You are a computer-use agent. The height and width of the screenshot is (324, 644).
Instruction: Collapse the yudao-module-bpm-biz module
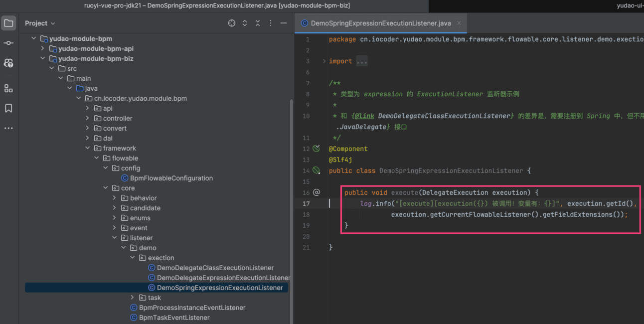click(x=43, y=58)
